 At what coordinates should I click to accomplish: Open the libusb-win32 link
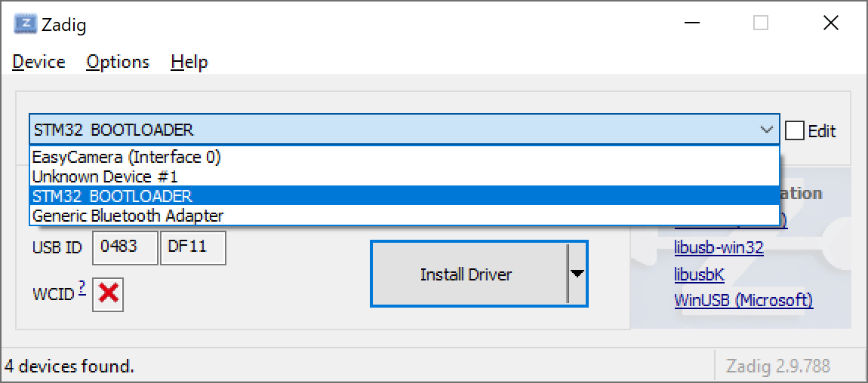pyautogui.click(x=719, y=248)
